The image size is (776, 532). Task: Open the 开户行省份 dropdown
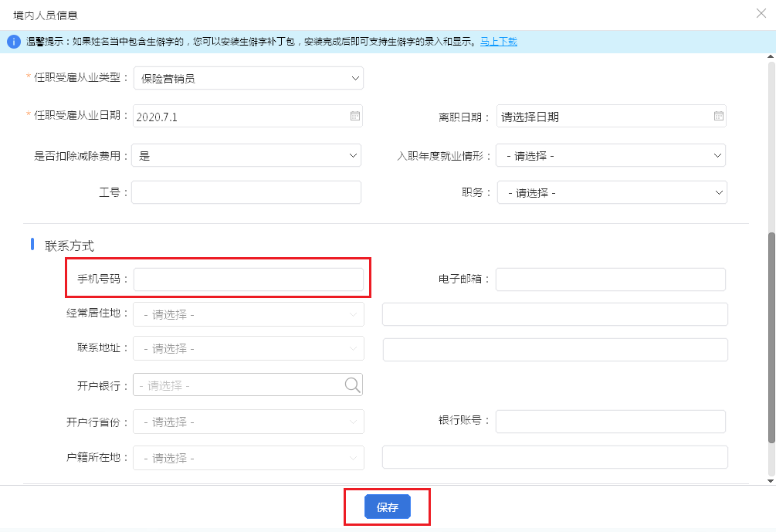[249, 422]
